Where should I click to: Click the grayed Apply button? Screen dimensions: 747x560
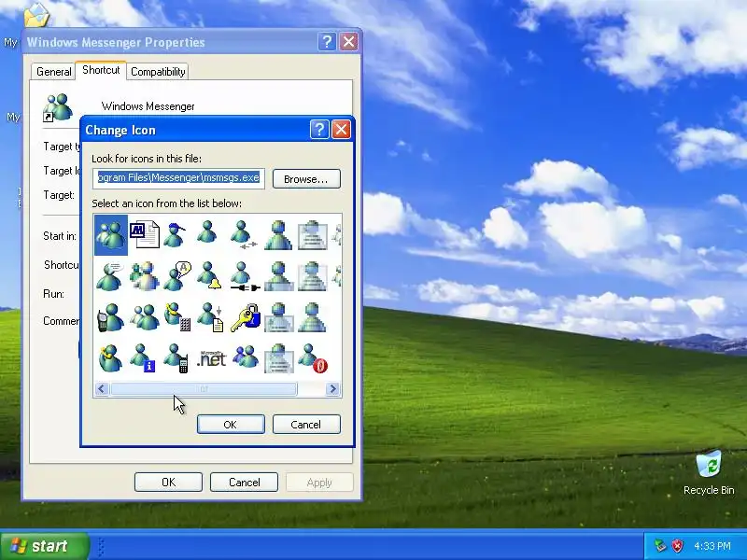point(319,483)
